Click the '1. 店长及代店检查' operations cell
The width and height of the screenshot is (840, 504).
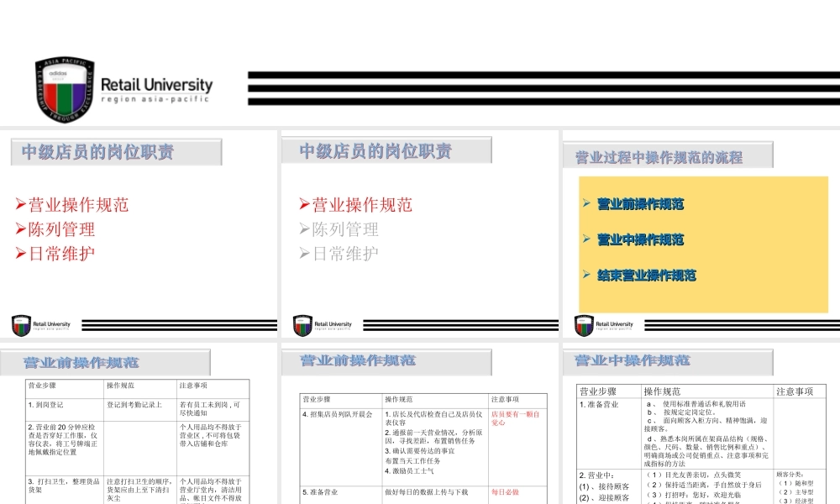tap(434, 447)
